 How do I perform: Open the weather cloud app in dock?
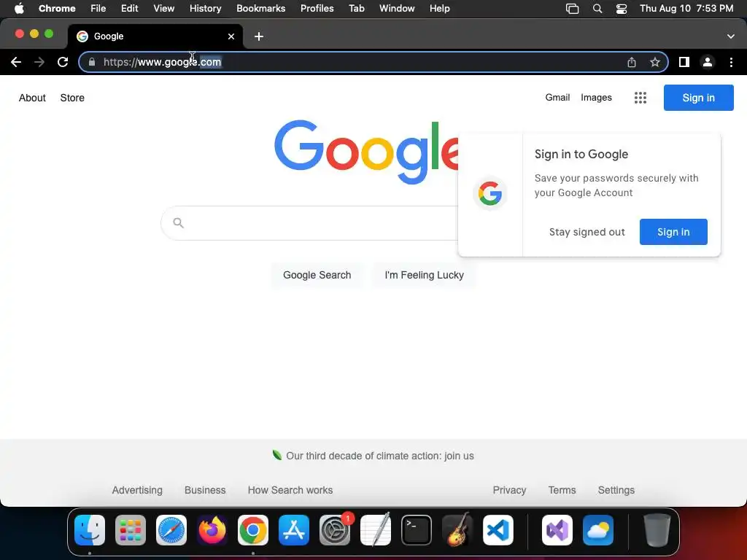598,530
